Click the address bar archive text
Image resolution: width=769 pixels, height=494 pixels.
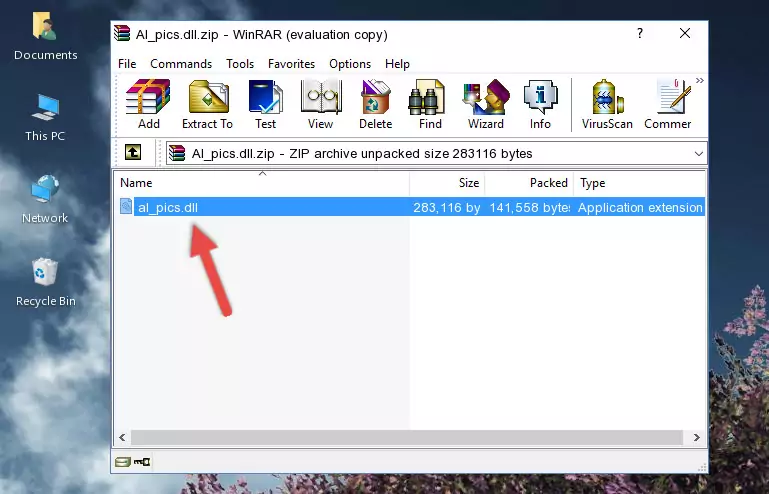click(x=361, y=154)
